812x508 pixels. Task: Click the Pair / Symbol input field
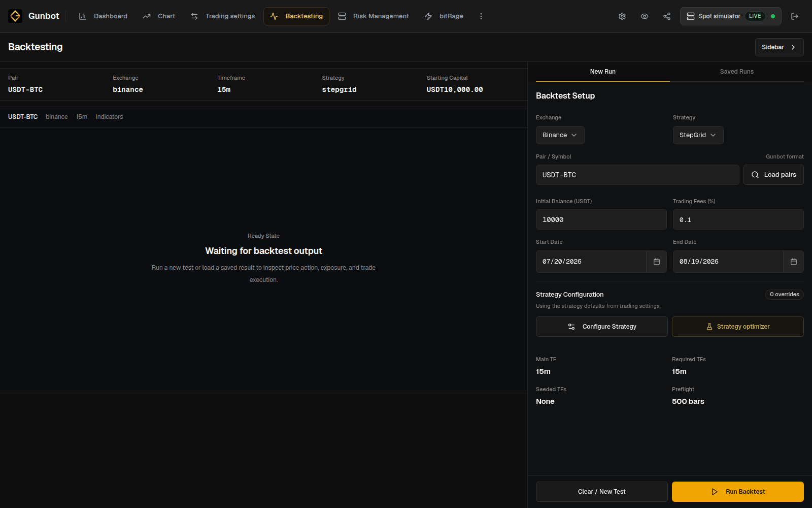pos(637,175)
